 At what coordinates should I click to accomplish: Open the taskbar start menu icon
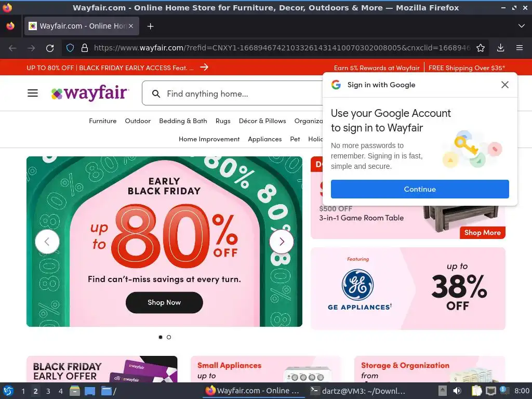click(8, 391)
